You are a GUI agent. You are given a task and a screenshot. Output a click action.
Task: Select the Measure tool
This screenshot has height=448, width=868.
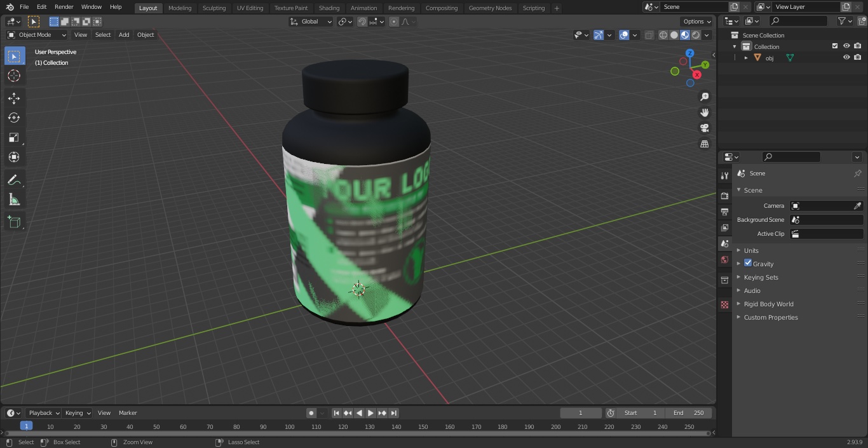(14, 200)
